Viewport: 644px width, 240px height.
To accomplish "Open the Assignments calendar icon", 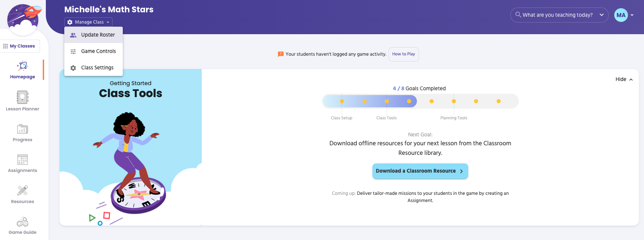I will pos(23,160).
